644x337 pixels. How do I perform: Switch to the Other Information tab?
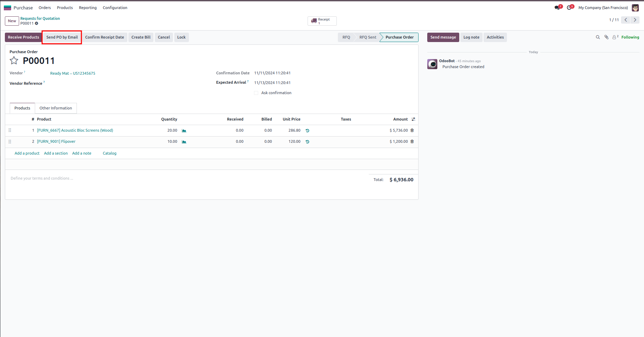pos(56,108)
